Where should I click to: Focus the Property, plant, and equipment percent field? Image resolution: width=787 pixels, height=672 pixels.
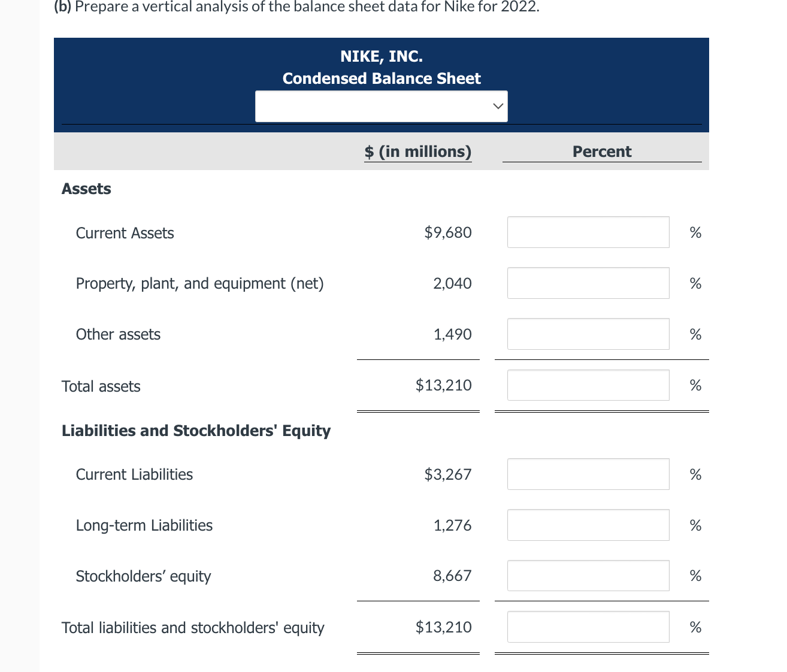click(x=588, y=283)
